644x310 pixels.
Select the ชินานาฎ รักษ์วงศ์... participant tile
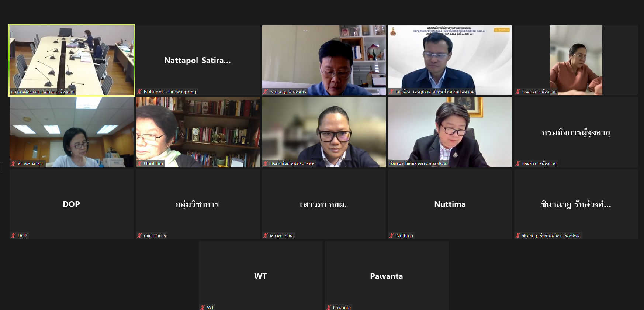pyautogui.click(x=576, y=204)
